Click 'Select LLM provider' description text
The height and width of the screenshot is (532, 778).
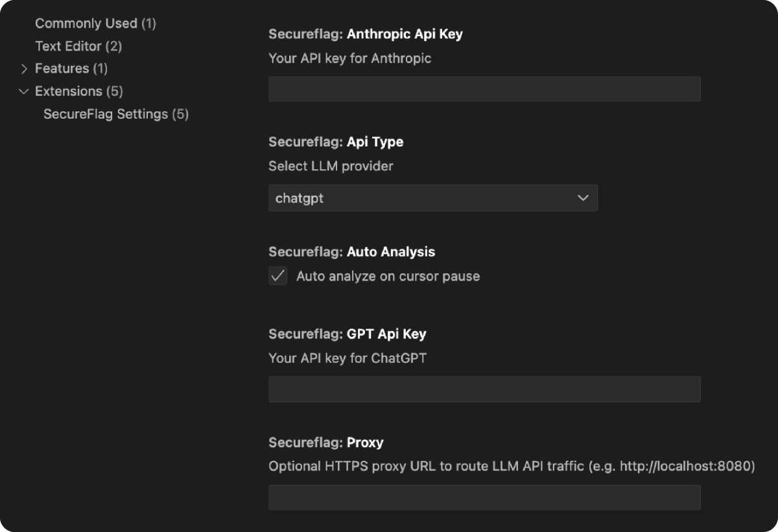[x=331, y=167]
